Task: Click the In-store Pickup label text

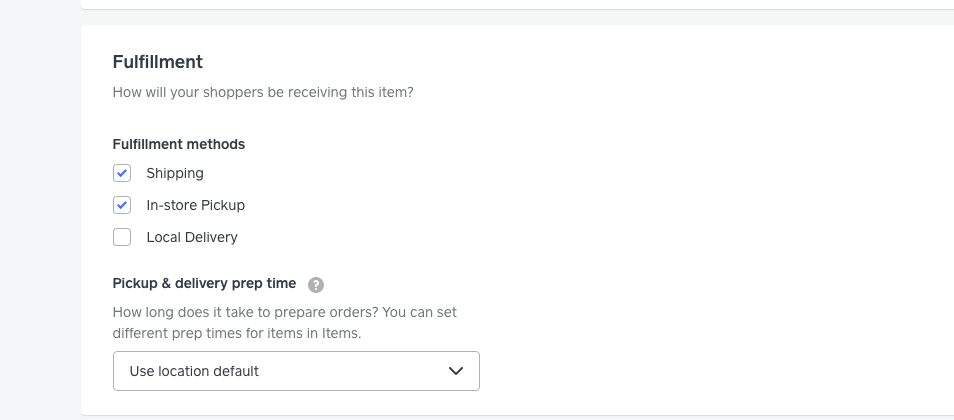Action: tap(195, 205)
